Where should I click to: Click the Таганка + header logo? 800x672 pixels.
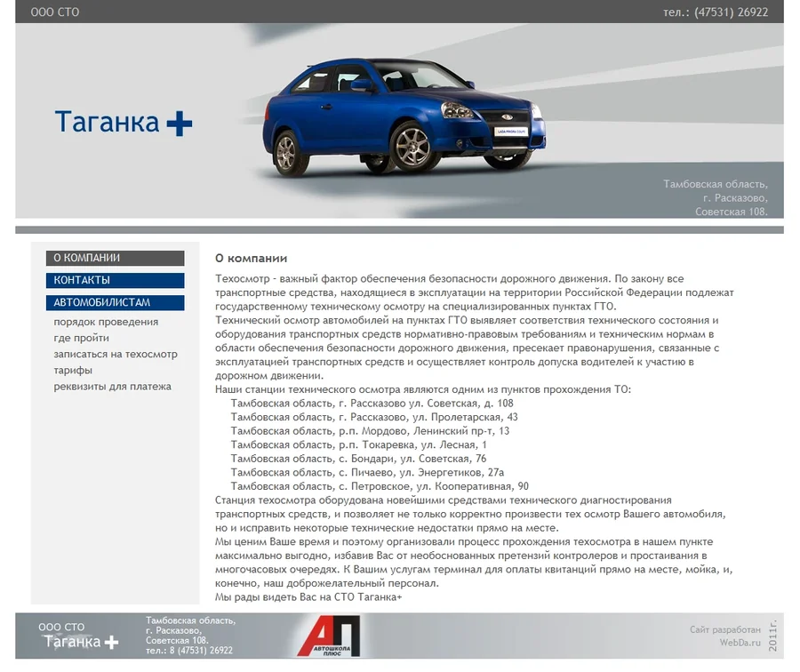tap(124, 122)
